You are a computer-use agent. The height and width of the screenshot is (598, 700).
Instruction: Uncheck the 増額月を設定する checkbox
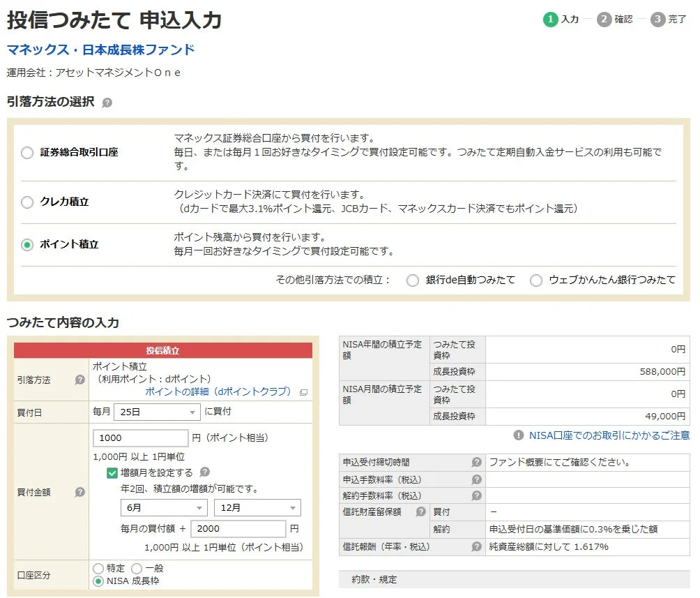(x=112, y=473)
